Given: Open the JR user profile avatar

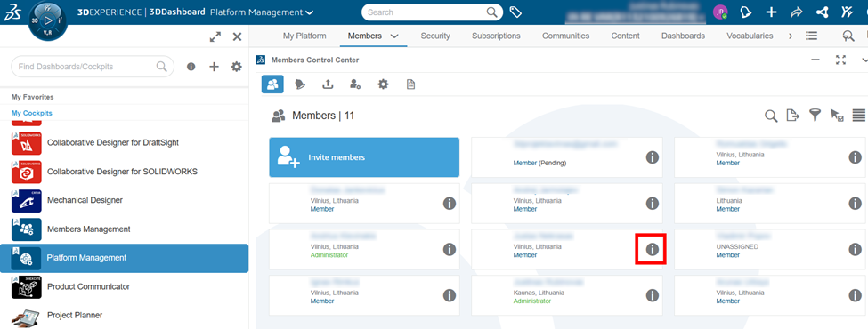Looking at the screenshot, I should 720,12.
